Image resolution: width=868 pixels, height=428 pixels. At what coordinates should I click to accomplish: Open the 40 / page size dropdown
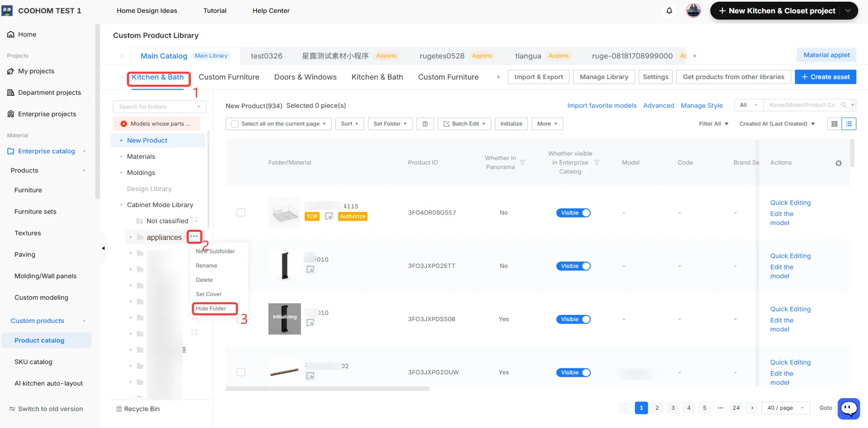coord(785,408)
